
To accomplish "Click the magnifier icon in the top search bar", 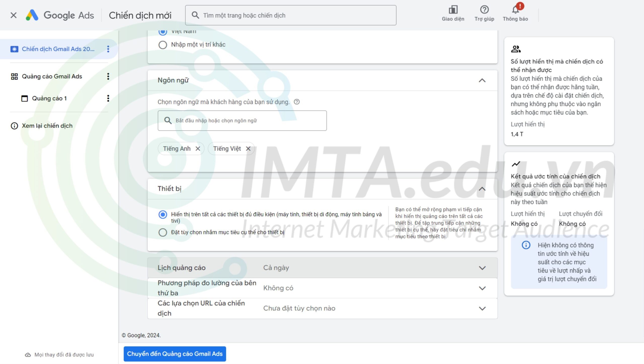I will pos(195,15).
